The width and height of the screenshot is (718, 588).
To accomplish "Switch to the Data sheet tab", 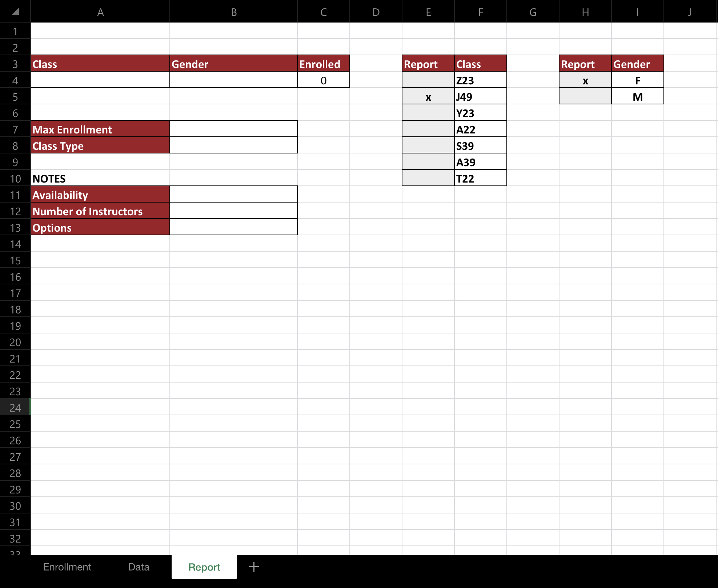I will 138,567.
